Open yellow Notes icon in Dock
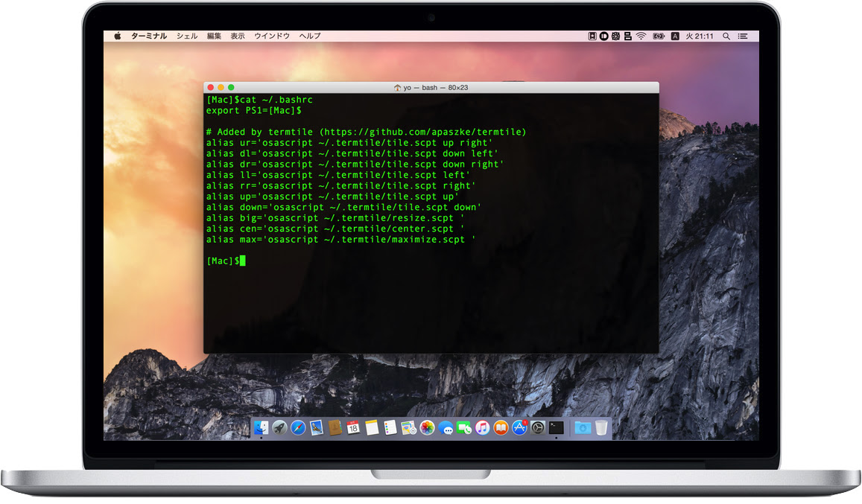This screenshot has width=862, height=504. [x=372, y=427]
